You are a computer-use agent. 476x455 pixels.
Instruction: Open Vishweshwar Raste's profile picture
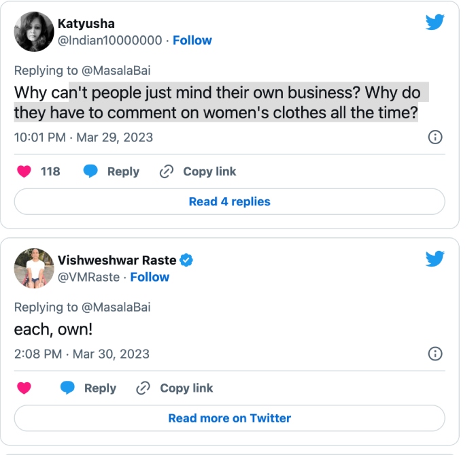[34, 268]
